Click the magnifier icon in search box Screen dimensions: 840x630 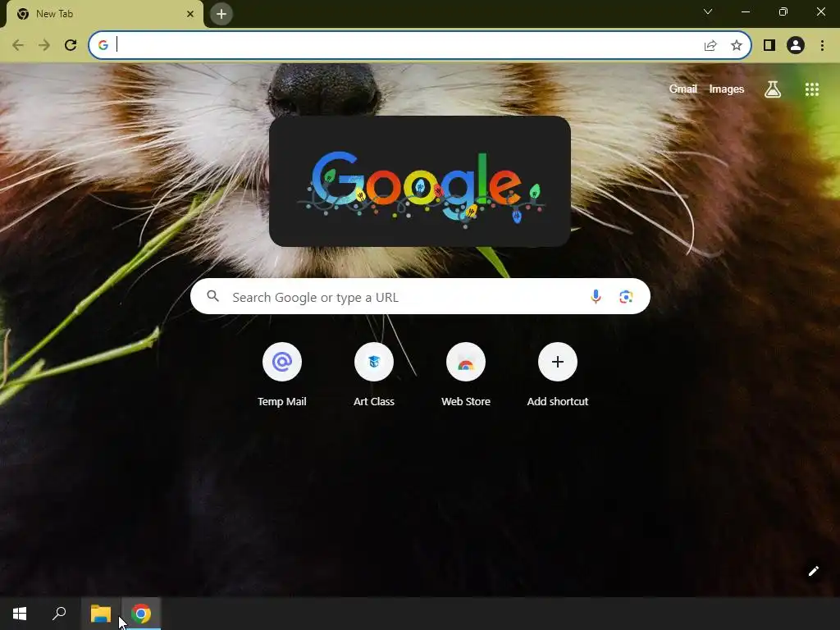[x=212, y=296]
